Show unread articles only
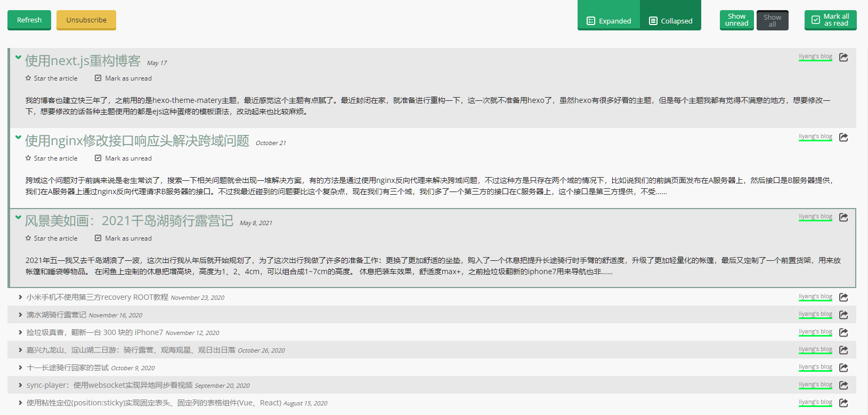Image resolution: width=868 pixels, height=415 pixels. pyautogui.click(x=736, y=20)
